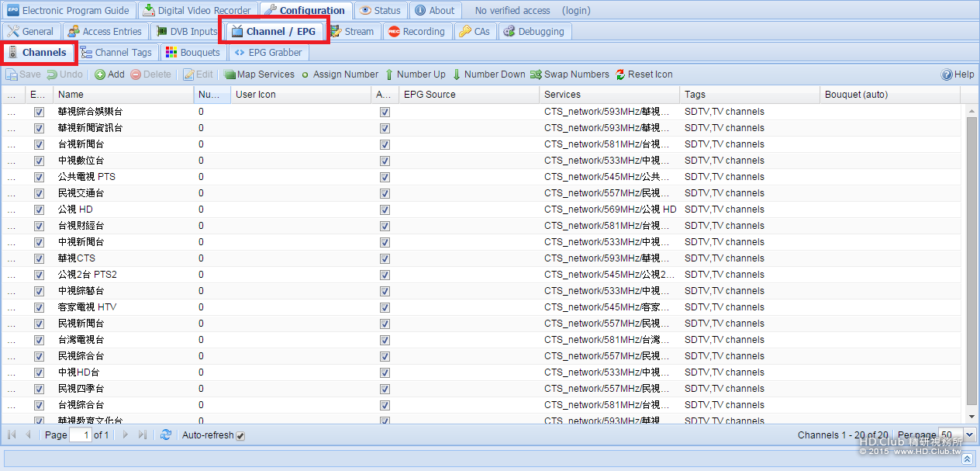Viewport: 980px width, 471px height.
Task: Select the 民視新聞台 channel name
Action: (81, 324)
